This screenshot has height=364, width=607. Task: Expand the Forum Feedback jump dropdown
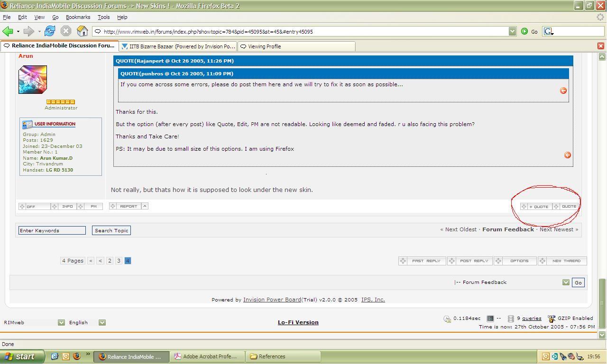pyautogui.click(x=566, y=282)
